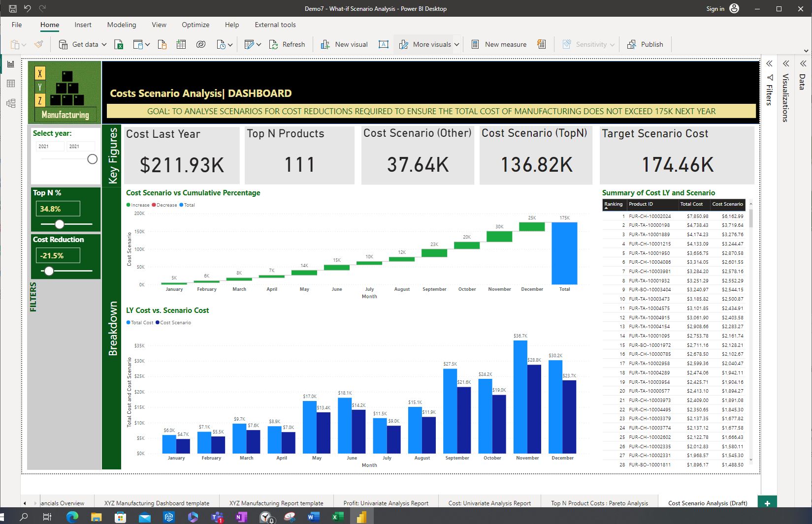Switch to Report view in left sidebar

tap(11, 64)
